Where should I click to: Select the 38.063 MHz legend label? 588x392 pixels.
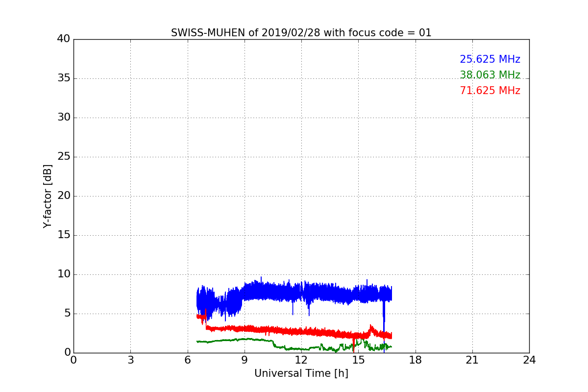tap(490, 75)
